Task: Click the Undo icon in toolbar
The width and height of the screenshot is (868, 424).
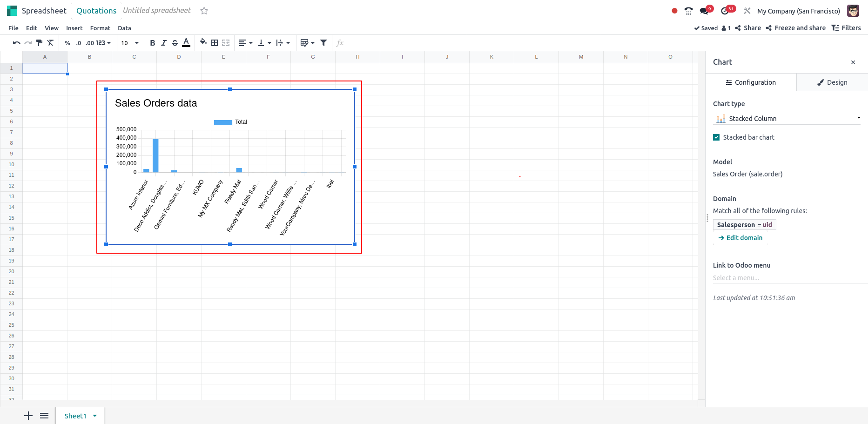Action: tap(16, 43)
